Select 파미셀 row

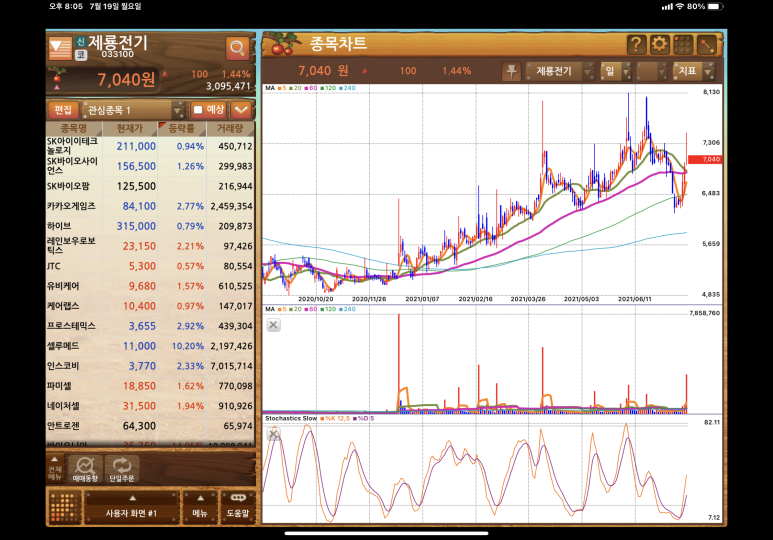[150, 386]
